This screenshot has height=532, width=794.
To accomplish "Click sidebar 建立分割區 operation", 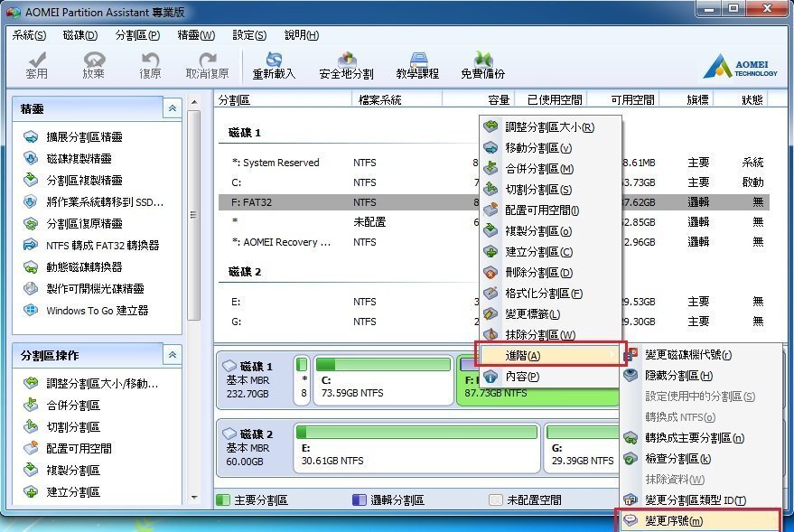I will tap(61, 491).
